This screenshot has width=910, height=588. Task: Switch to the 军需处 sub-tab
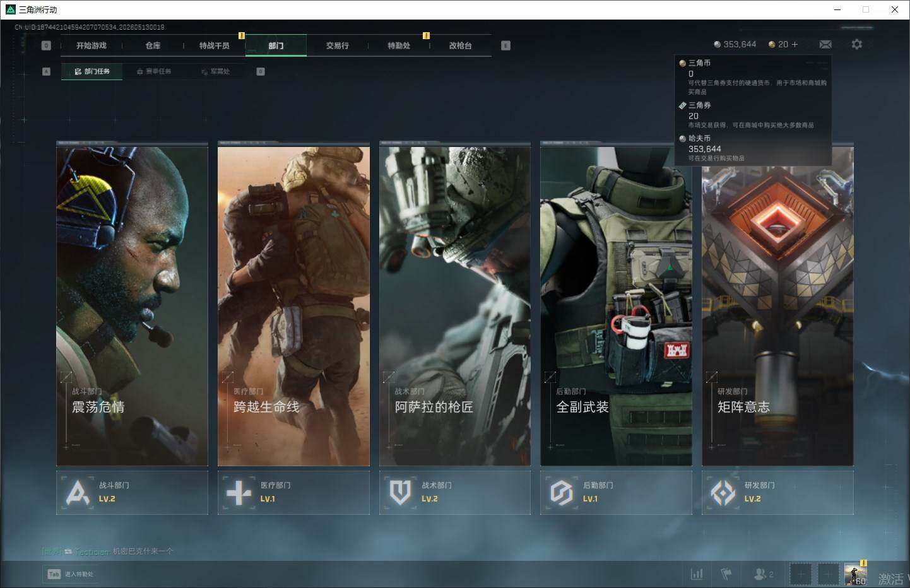point(215,71)
